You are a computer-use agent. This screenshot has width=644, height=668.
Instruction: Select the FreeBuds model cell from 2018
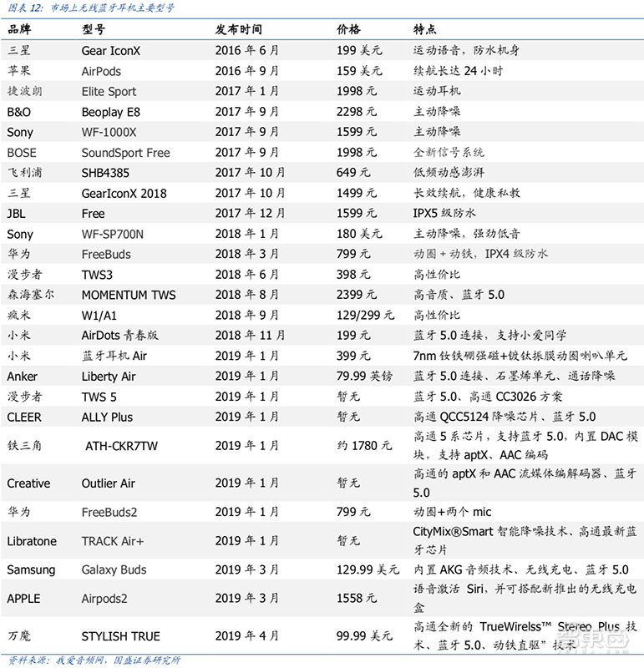(106, 255)
